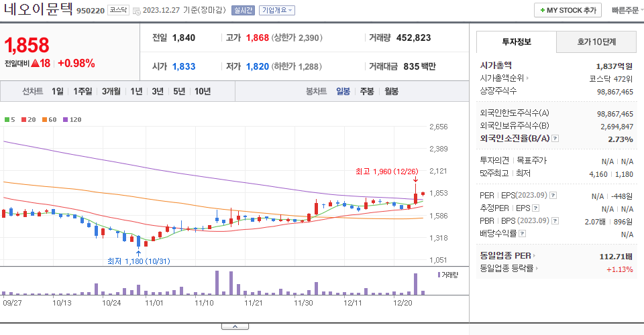Click 시가 value 1,833
The width and height of the screenshot is (644, 335).
(x=184, y=66)
